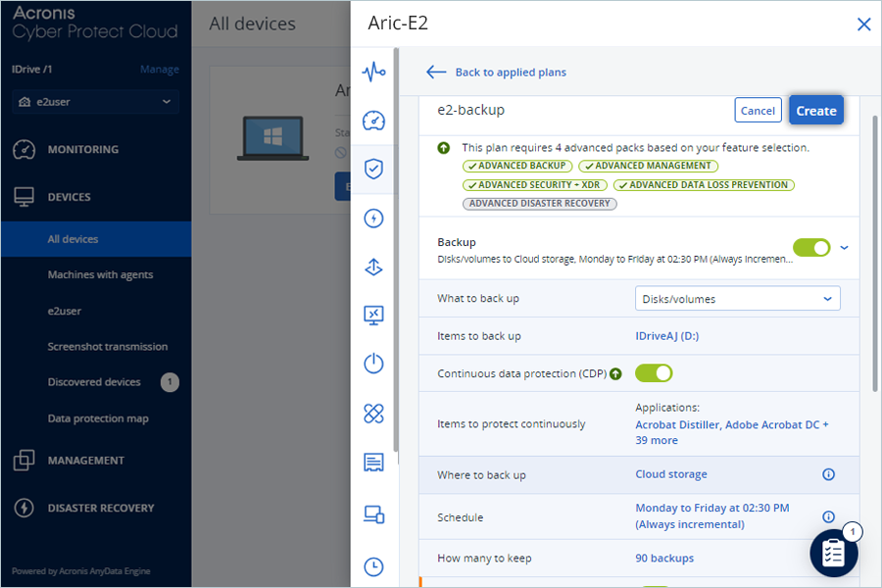This screenshot has width=882, height=588.
Task: Open the patch bandage icon in panel sidebar
Action: pyautogui.click(x=373, y=413)
